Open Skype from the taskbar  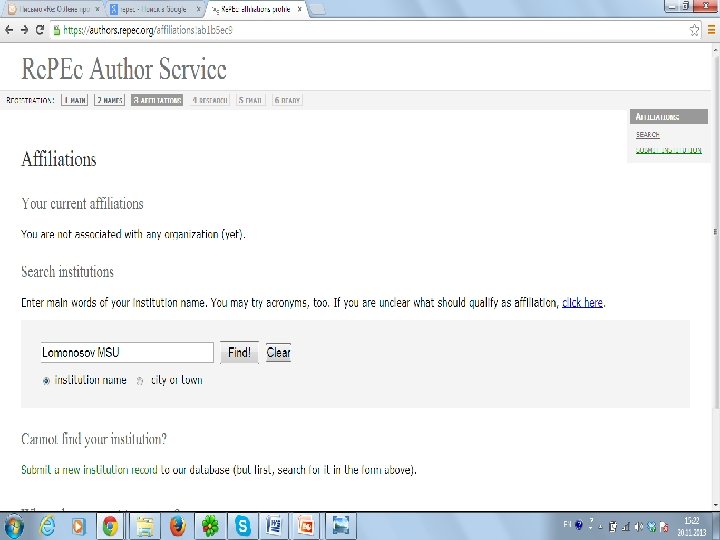(242, 526)
